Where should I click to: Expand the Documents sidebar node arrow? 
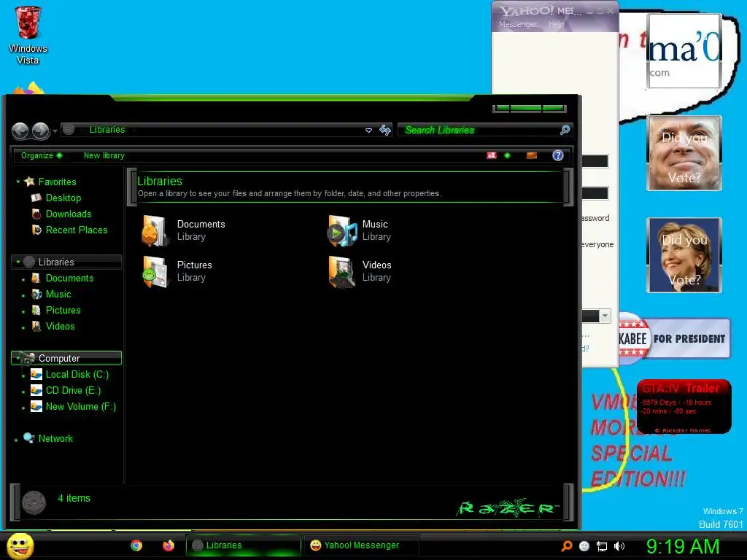coord(23,279)
